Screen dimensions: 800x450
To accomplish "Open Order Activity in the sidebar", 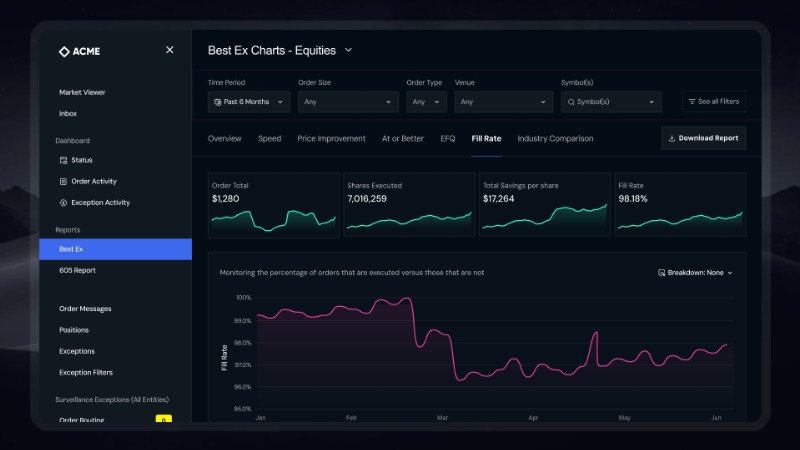I will pos(94,182).
